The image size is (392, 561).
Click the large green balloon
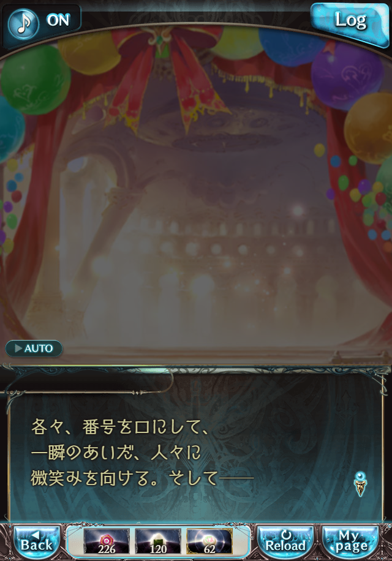[35, 80]
